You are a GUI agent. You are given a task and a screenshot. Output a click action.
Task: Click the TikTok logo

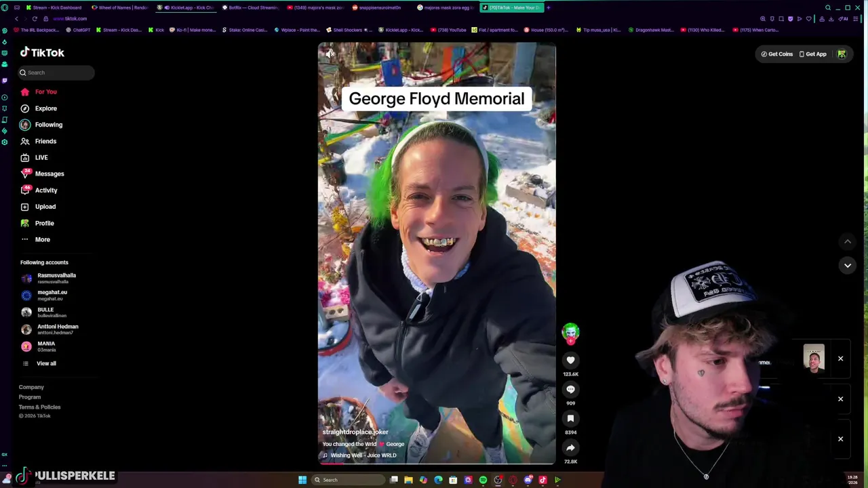pyautogui.click(x=42, y=52)
